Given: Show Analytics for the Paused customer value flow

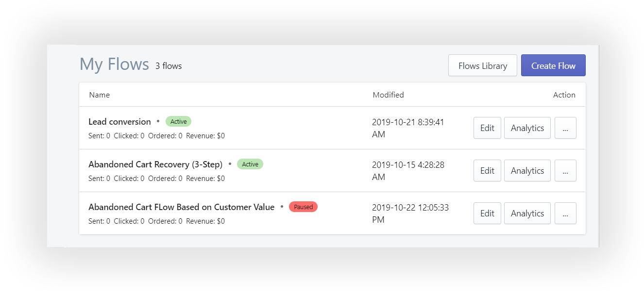Looking at the screenshot, I should 527,213.
